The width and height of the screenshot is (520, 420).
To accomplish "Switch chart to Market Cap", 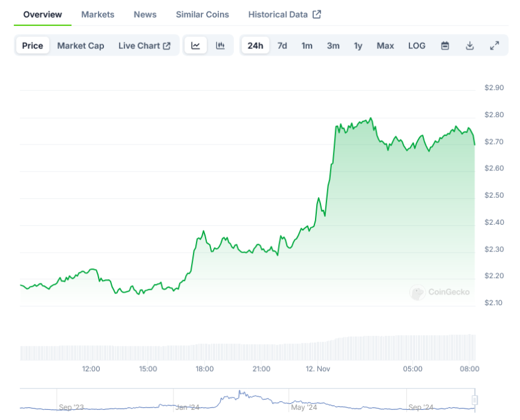I will coord(80,45).
